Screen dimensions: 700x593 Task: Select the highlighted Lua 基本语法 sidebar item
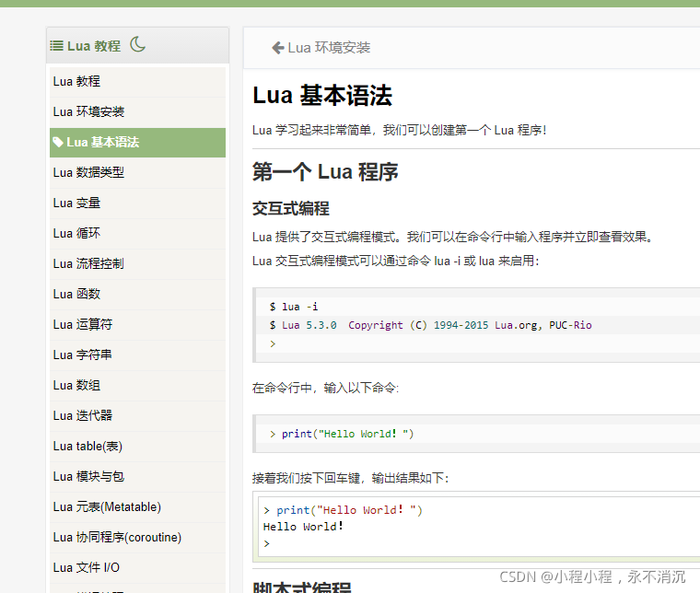point(137,143)
